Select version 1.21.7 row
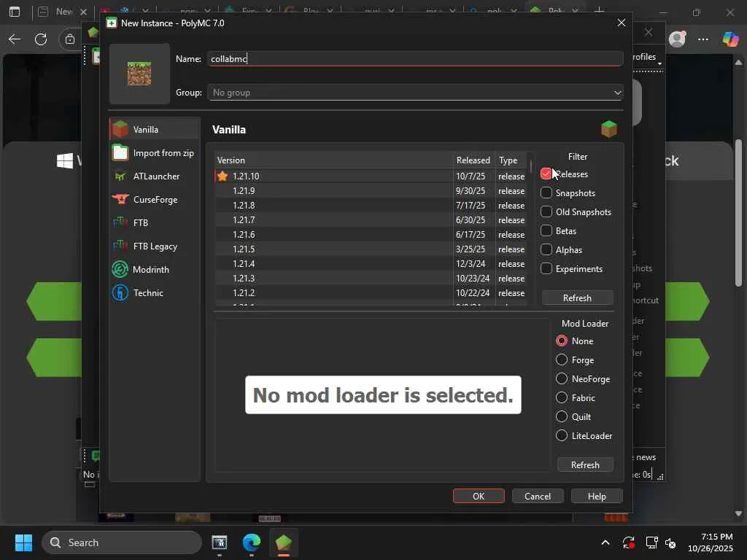Viewport: 747px width, 560px height. pyautogui.click(x=371, y=220)
